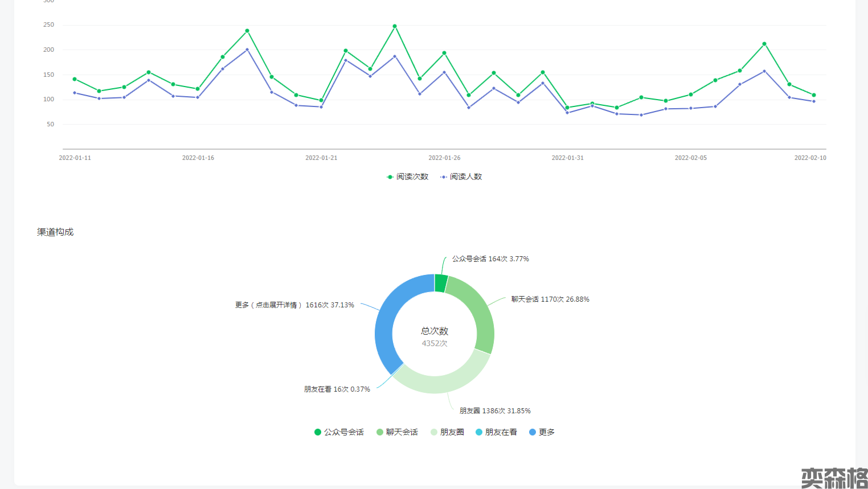Image resolution: width=868 pixels, height=489 pixels.
Task: Click the 聊天会话 green legend dot
Action: 380,432
